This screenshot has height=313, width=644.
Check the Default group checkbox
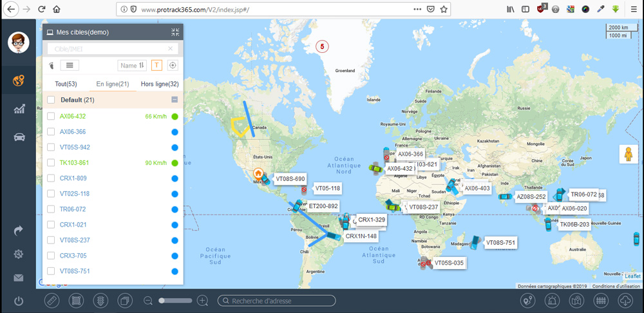point(51,100)
